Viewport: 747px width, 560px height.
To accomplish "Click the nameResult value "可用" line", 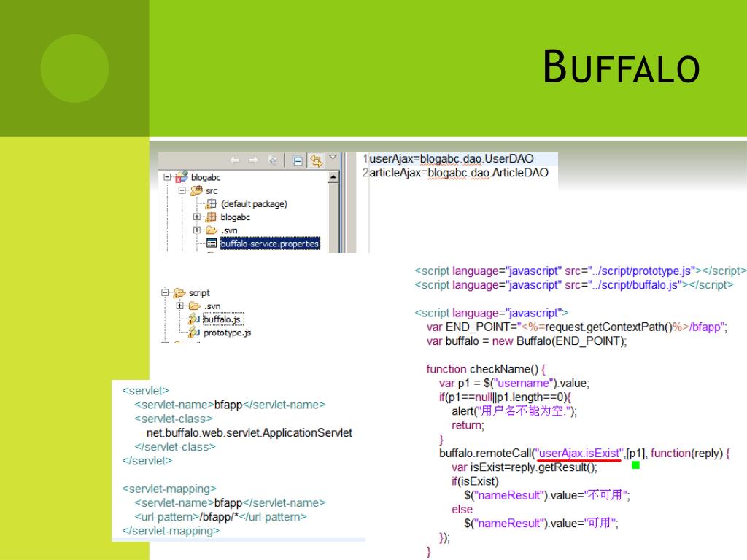I will 541,524.
